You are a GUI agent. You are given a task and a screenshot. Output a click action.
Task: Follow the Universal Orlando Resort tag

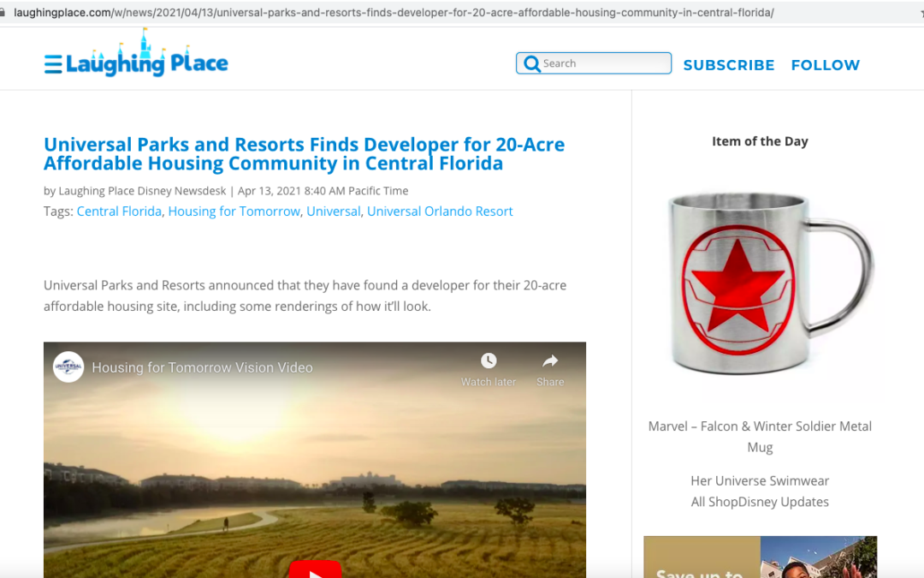click(440, 212)
